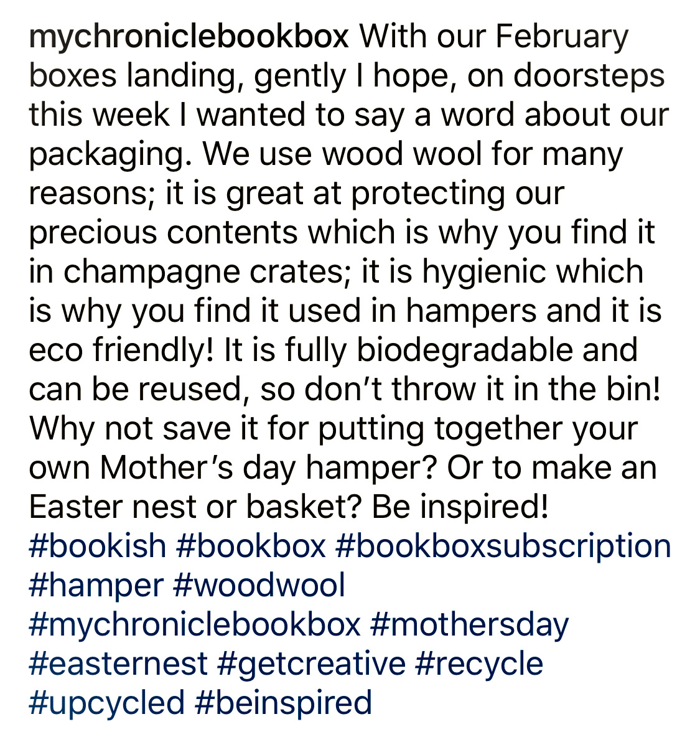This screenshot has height=737, width=700.
Task: Open the #woodwool hashtag
Action: tap(260, 585)
